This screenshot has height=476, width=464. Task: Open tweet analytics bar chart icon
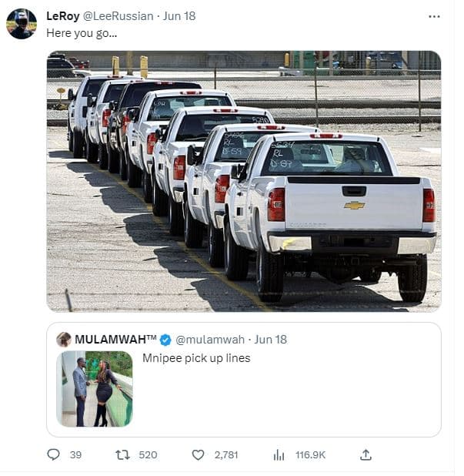click(x=279, y=454)
